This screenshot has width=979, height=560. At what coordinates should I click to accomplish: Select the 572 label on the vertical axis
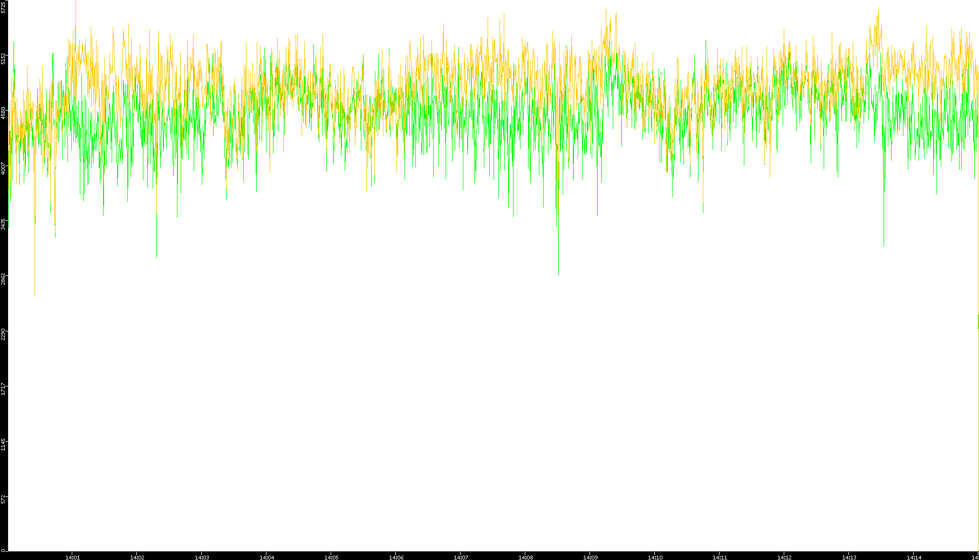(4, 499)
